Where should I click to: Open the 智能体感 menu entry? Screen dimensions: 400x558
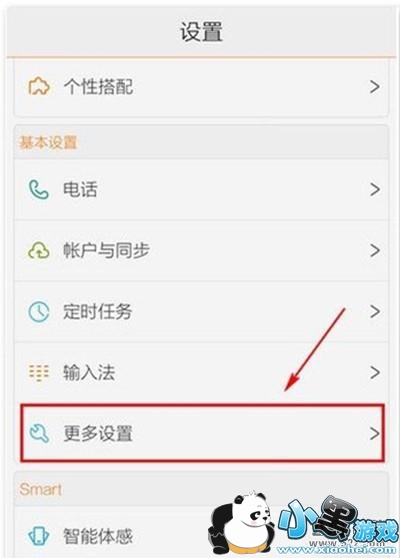pos(201,532)
